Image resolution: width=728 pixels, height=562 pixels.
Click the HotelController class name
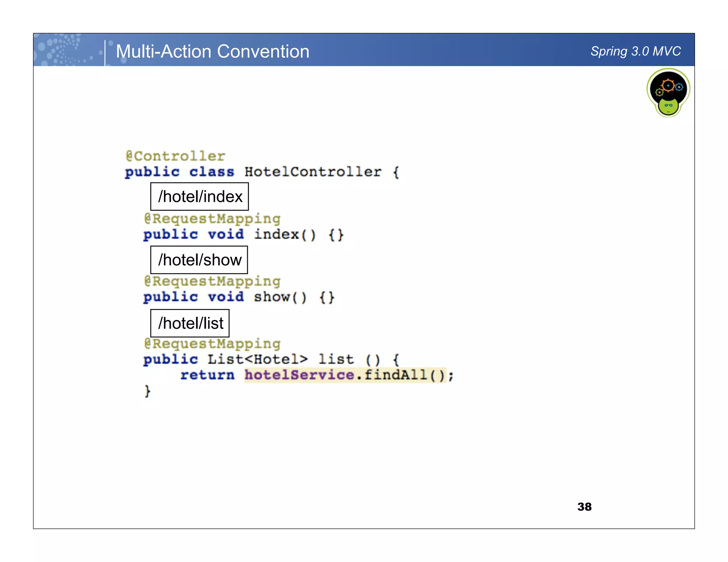click(x=312, y=172)
